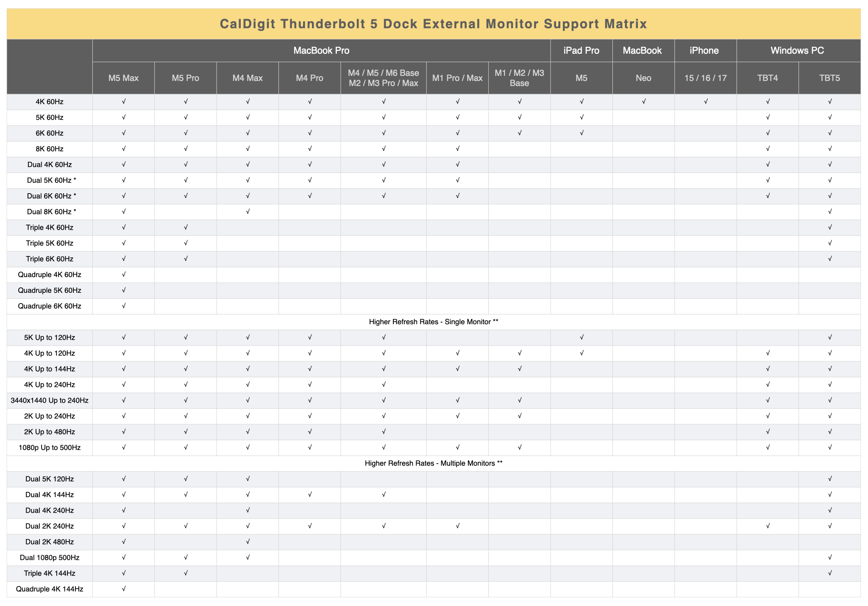Click iPad M5 checkmark in 5K Up to 120Hz row
Screen dimensions: 868x606
581,337
